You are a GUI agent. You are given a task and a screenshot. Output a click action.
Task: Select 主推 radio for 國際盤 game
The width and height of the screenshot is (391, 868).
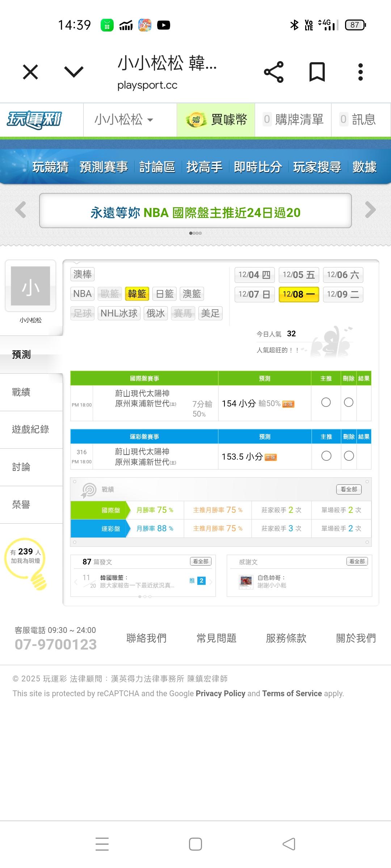tap(326, 403)
